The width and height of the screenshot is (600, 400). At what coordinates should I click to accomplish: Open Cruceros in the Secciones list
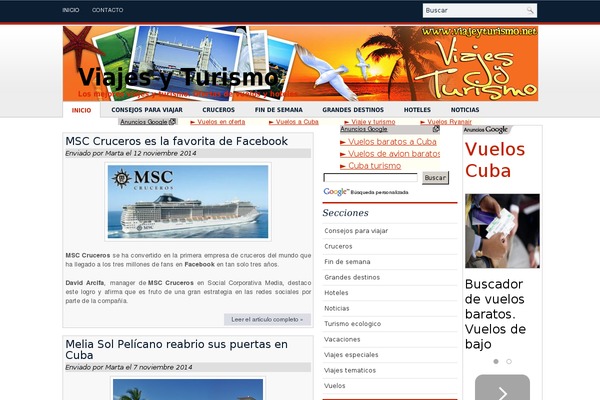(338, 247)
